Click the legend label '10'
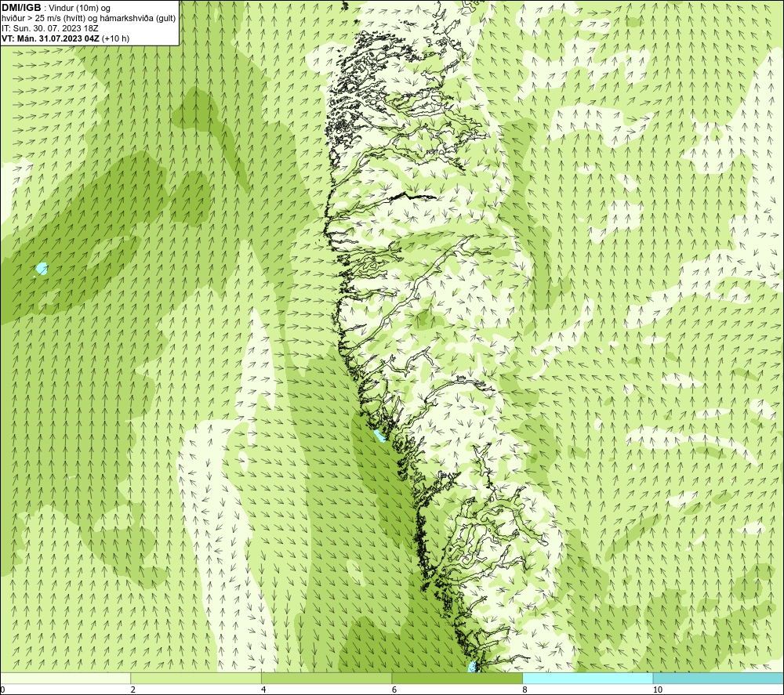This screenshot has width=784, height=695. (658, 690)
